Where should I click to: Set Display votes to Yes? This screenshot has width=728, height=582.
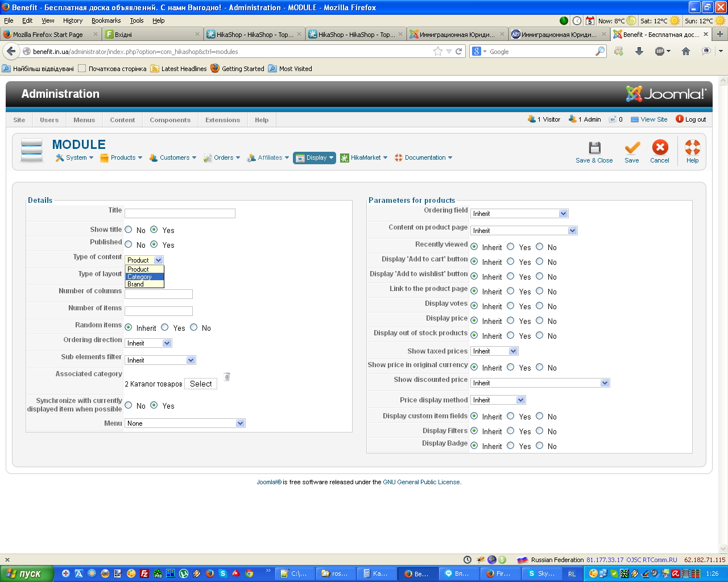[511, 306]
